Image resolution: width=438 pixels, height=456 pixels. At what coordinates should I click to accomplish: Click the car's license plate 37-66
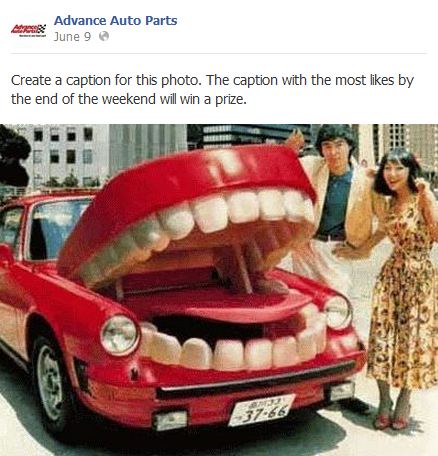click(261, 410)
